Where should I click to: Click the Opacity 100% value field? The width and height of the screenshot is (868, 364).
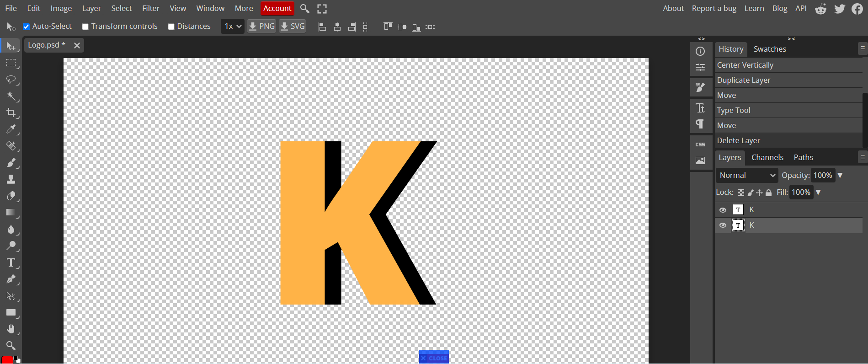[823, 175]
